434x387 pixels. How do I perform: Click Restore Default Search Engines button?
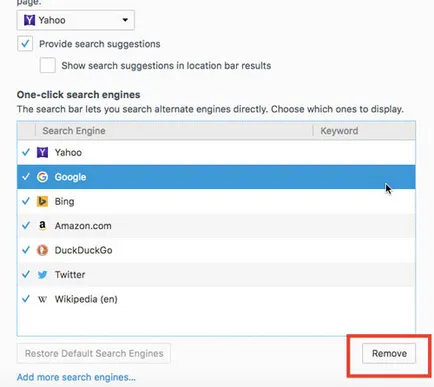94,353
